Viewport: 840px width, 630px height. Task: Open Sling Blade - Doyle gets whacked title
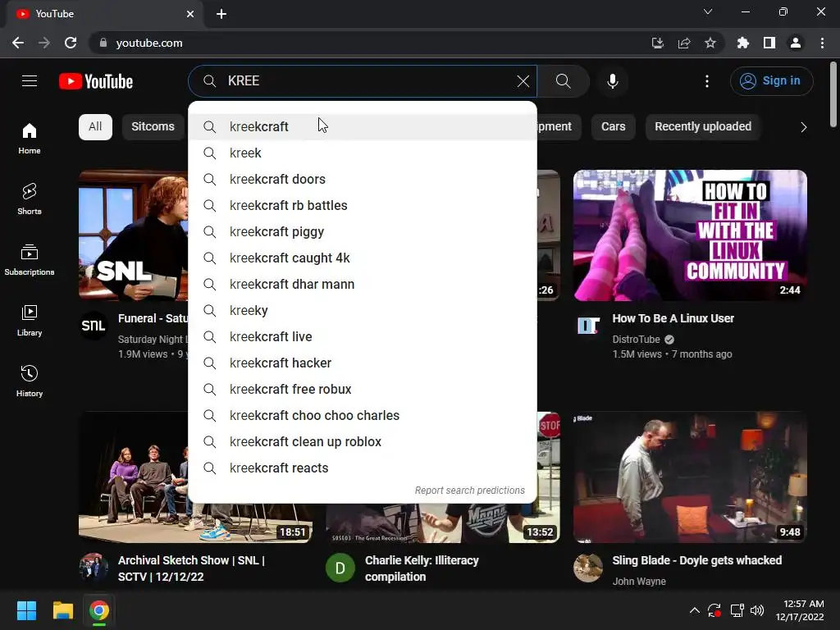coord(697,560)
